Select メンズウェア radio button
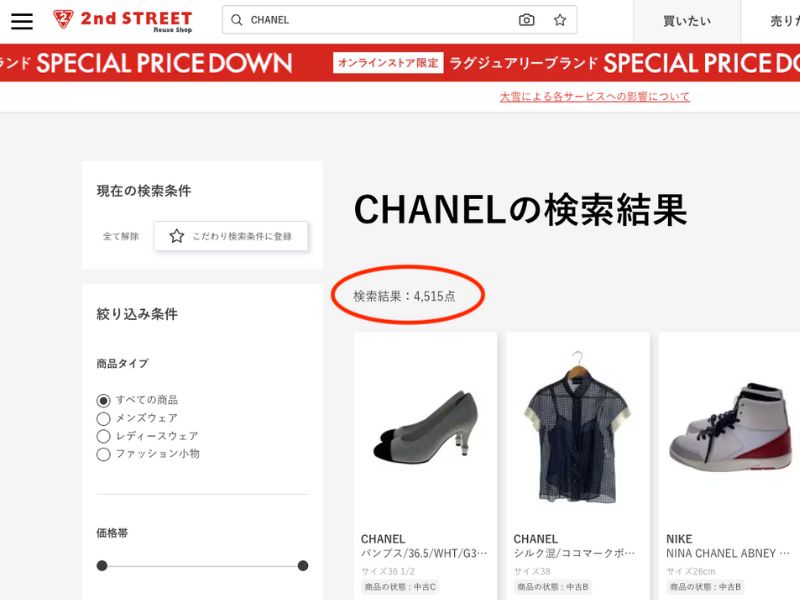The image size is (800, 600). pos(103,419)
